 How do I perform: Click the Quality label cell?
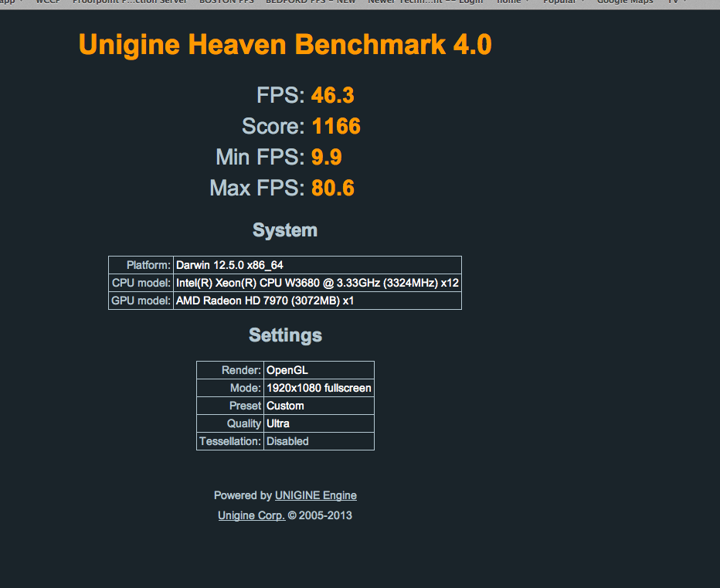click(x=230, y=423)
